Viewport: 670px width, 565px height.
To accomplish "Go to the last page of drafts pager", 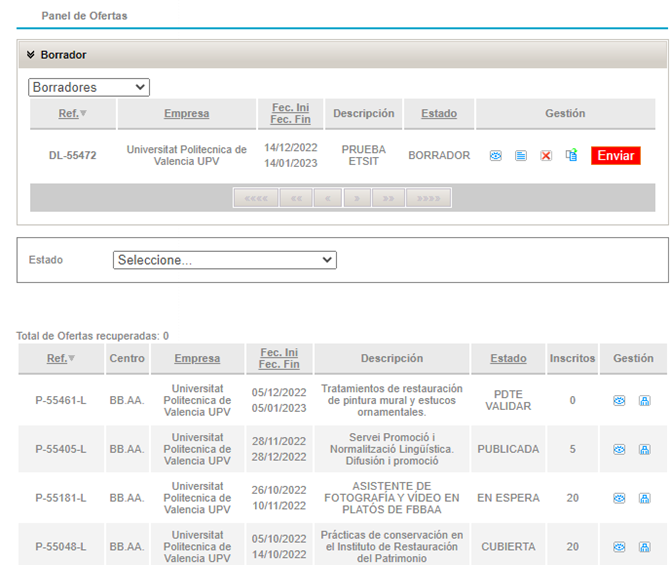I will [428, 198].
